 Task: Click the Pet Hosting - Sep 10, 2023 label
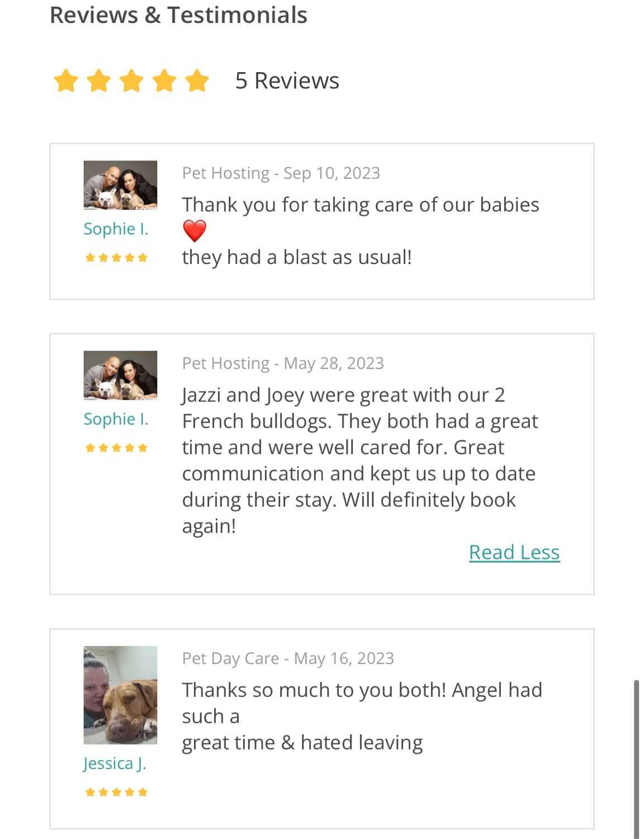[x=281, y=173]
